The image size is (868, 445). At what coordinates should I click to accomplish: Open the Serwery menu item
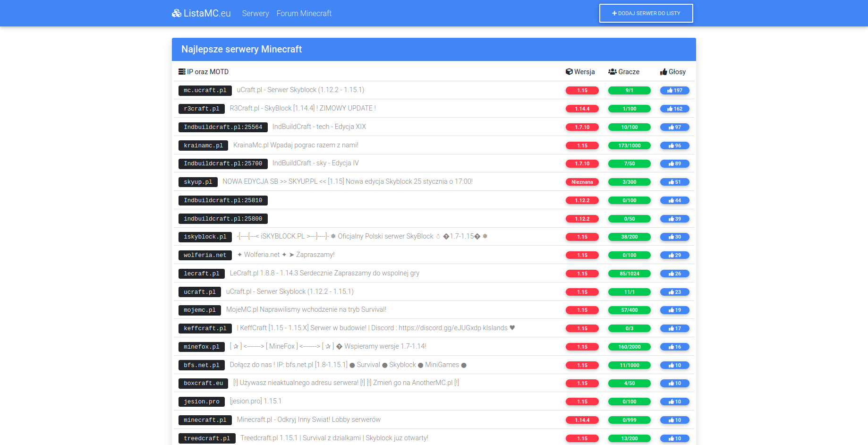tap(255, 13)
